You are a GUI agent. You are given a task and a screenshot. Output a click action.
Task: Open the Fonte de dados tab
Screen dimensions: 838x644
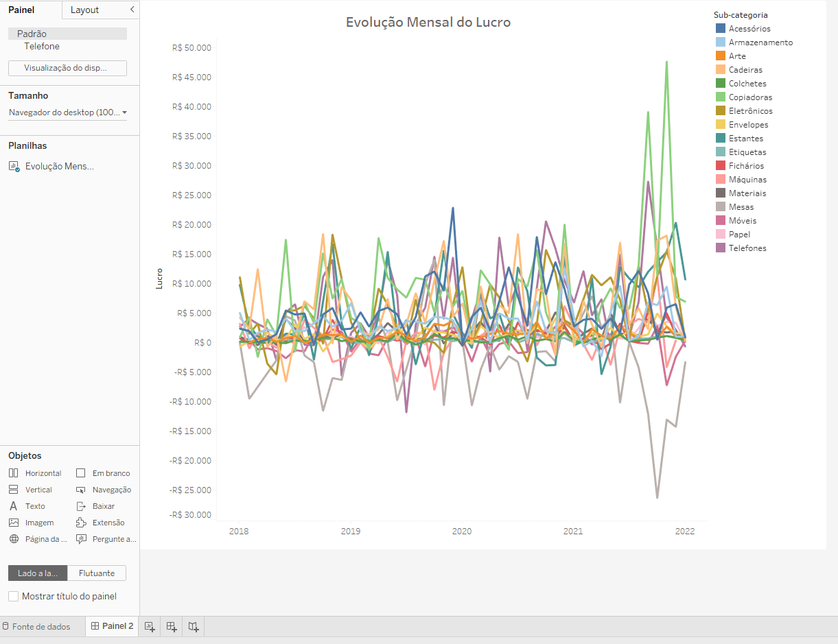click(36, 626)
